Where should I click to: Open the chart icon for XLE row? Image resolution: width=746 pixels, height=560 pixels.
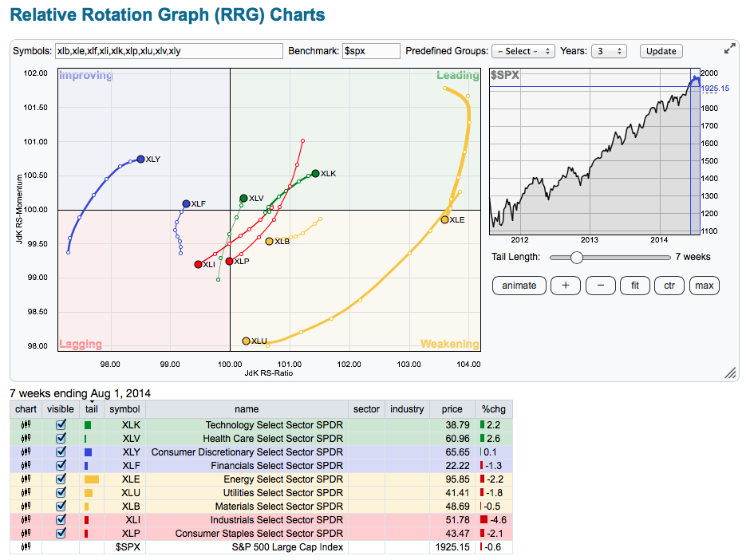click(x=26, y=479)
